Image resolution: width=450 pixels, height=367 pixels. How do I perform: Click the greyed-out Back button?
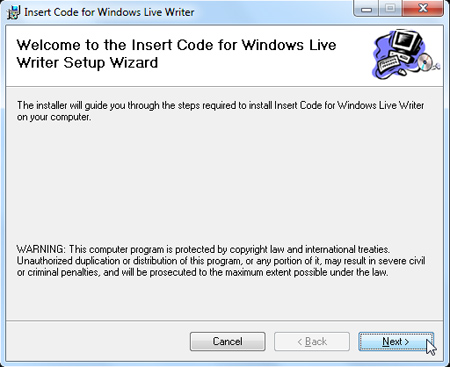pyautogui.click(x=312, y=341)
